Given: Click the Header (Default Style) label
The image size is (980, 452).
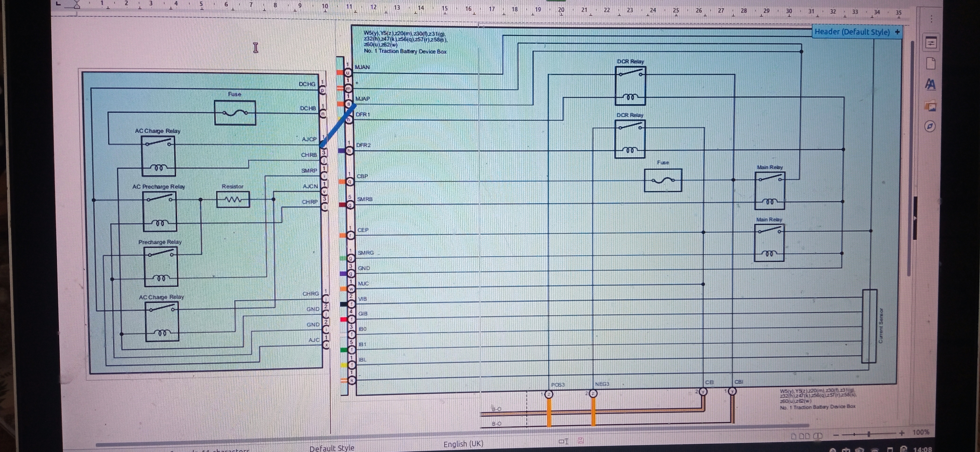Looking at the screenshot, I should pos(852,32).
